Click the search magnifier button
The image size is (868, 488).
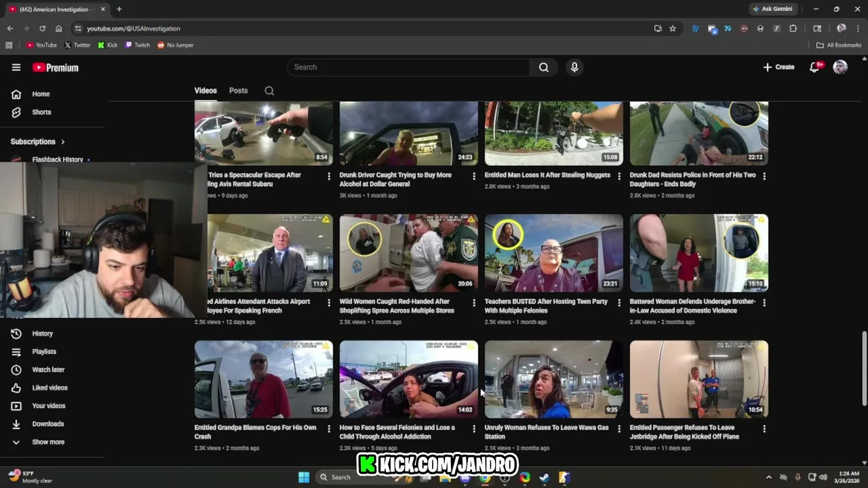(544, 67)
